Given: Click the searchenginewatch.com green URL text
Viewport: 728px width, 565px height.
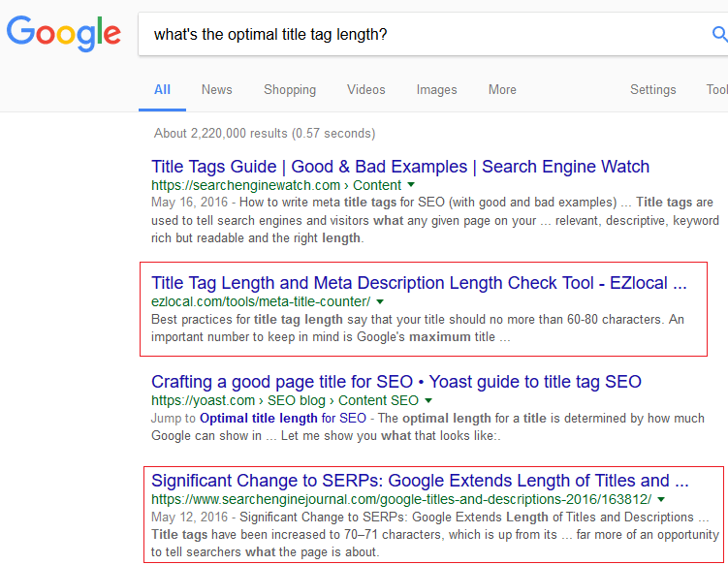Looking at the screenshot, I should coord(276,185).
